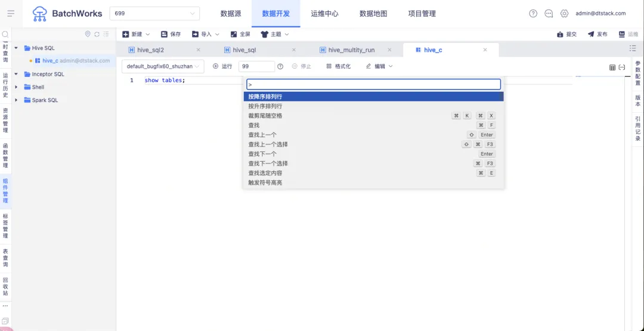The image size is (644, 331).
Task: Open 运行历史 in left sidebar
Action: [x=5, y=85]
